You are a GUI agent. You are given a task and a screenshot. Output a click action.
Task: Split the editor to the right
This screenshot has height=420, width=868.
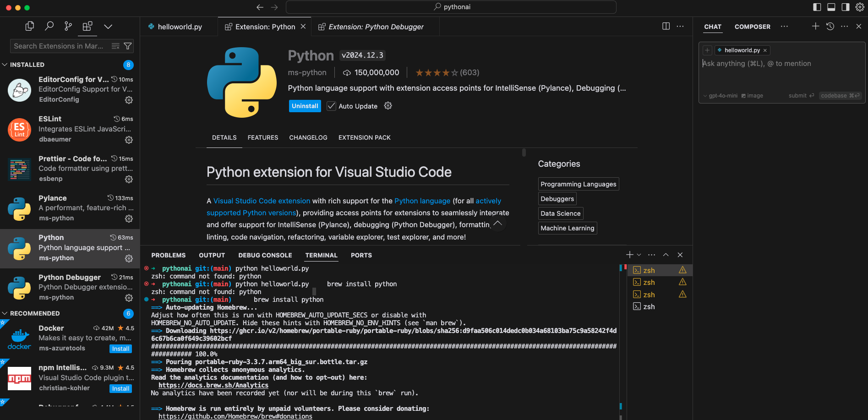point(666,26)
